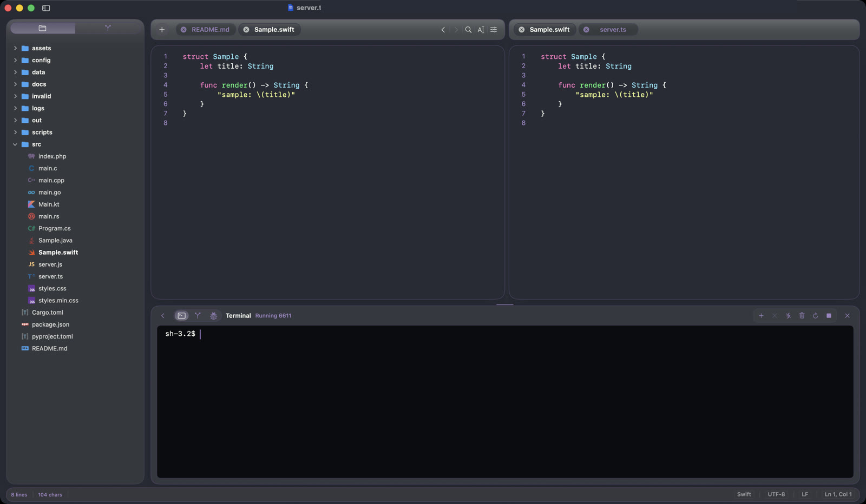
Task: Close Sample.swift tab in right pane
Action: pyautogui.click(x=522, y=30)
